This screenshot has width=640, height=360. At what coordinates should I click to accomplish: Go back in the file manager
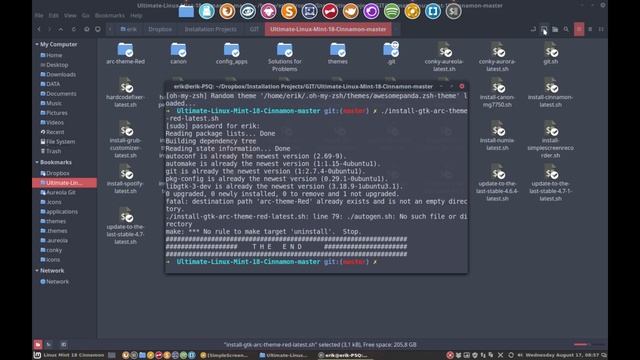click(39, 29)
